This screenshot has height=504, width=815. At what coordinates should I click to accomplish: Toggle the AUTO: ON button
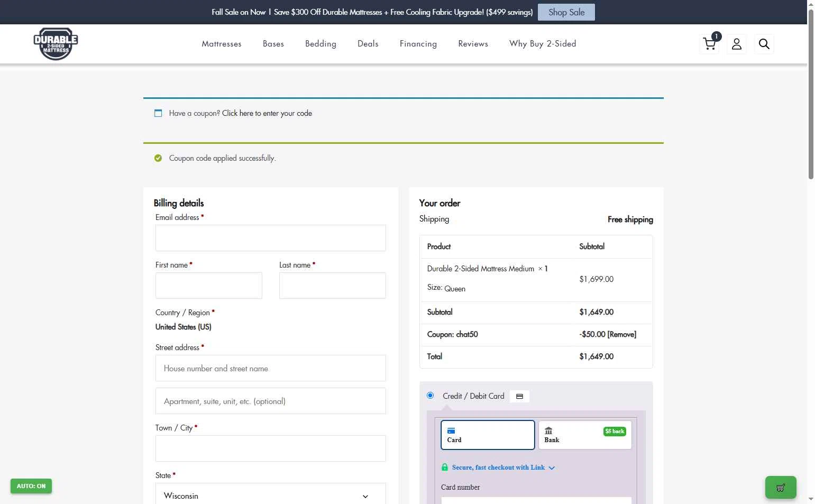[31, 486]
